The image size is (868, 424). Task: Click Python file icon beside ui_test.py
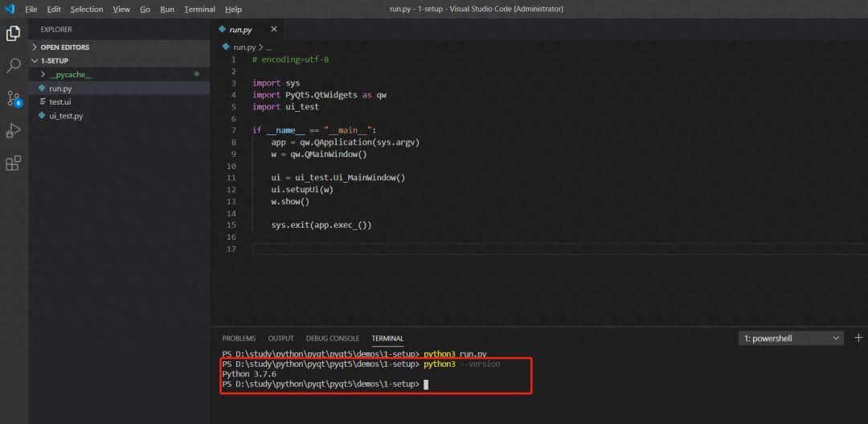[42, 116]
